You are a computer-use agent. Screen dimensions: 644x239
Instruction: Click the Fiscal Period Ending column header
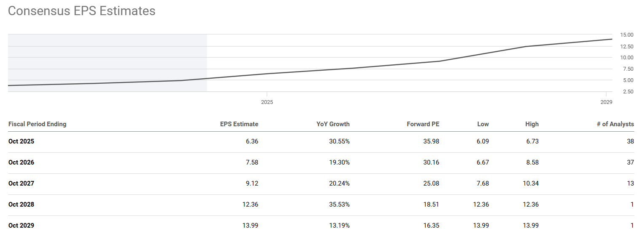pyautogui.click(x=37, y=124)
